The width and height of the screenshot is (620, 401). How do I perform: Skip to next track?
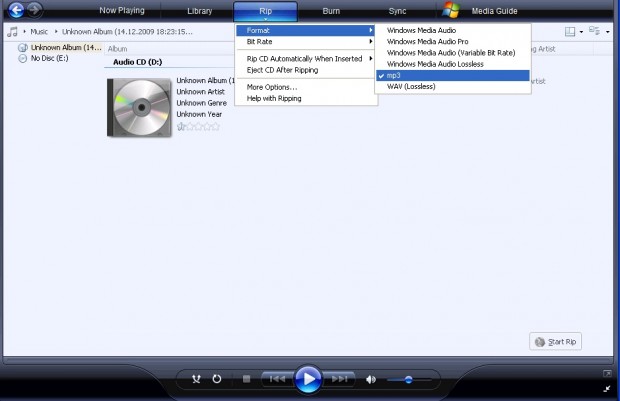(x=339, y=379)
